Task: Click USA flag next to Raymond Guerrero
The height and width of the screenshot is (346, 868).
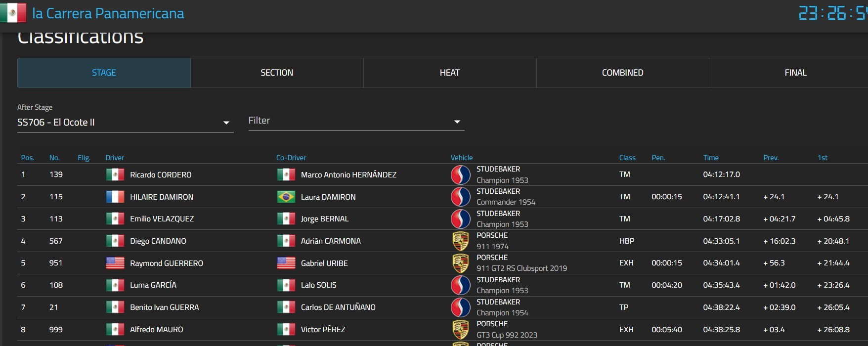Action: [115, 263]
